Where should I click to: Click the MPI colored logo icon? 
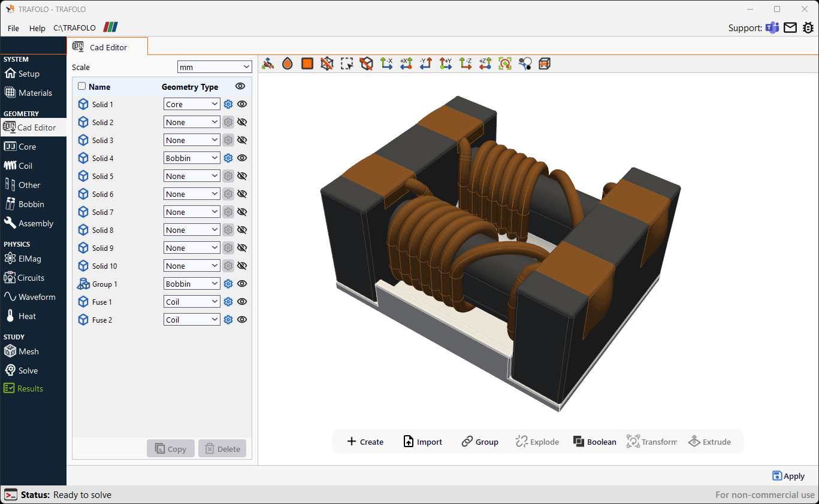pos(110,28)
